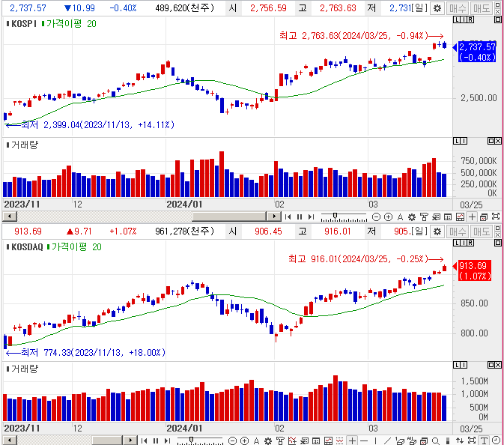504x445 pixels.
Task: Jump to last bar in KOSPI chart
Action: (x=311, y=217)
